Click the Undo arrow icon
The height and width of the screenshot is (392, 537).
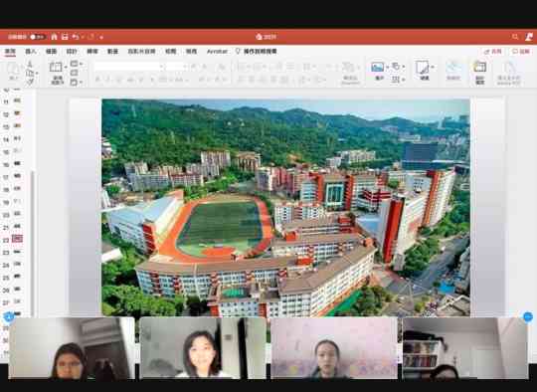coord(76,37)
